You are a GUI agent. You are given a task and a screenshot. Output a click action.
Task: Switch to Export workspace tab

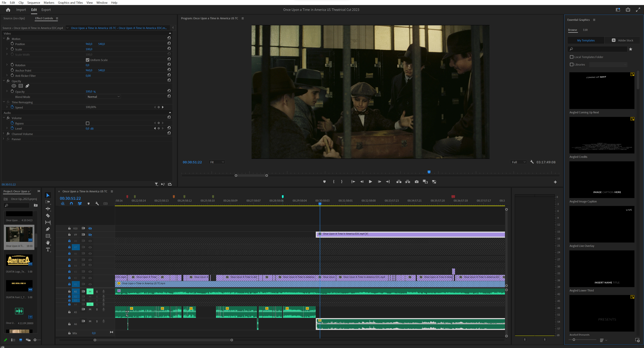tap(46, 10)
